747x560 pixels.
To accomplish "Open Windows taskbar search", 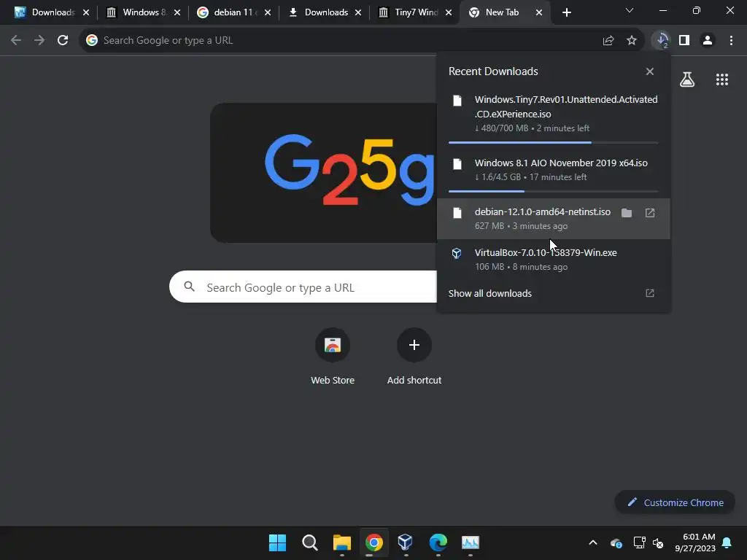I will pyautogui.click(x=309, y=542).
